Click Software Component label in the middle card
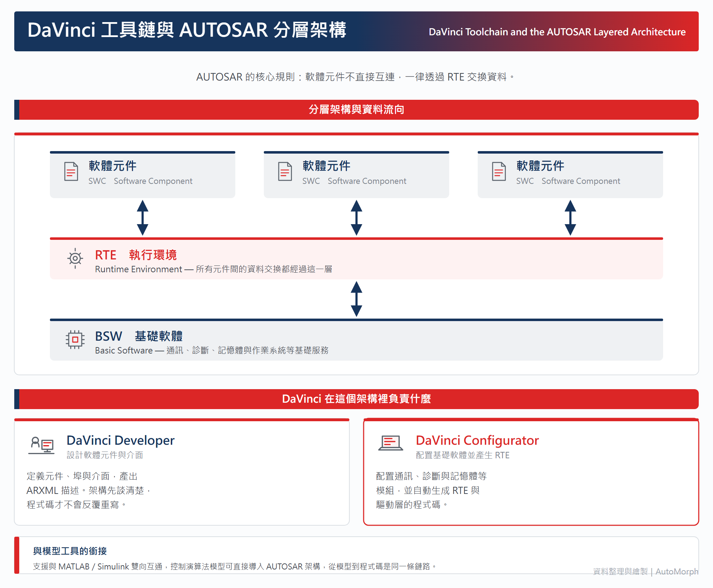 click(x=367, y=181)
